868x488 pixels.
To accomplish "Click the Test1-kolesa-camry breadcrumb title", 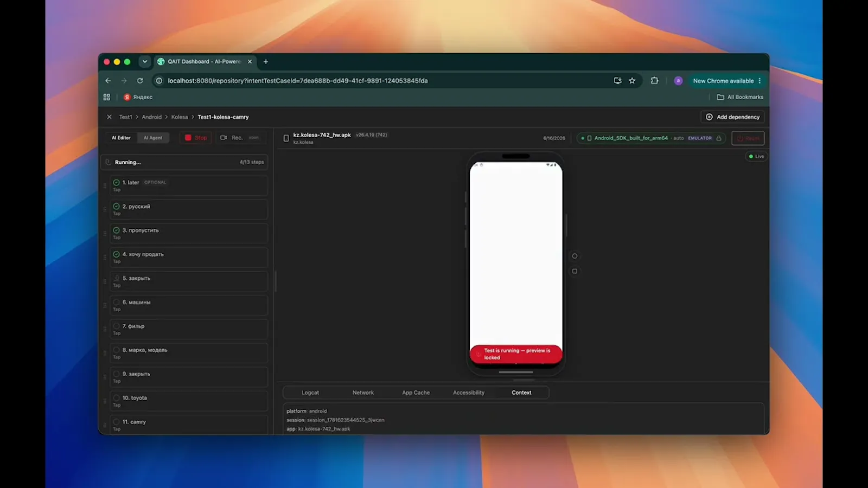I will [223, 117].
